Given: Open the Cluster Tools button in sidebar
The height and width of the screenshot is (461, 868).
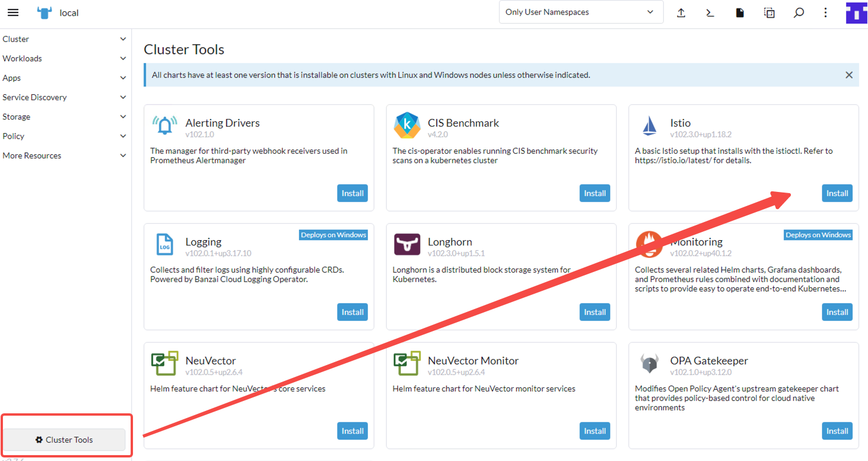Looking at the screenshot, I should (x=65, y=440).
